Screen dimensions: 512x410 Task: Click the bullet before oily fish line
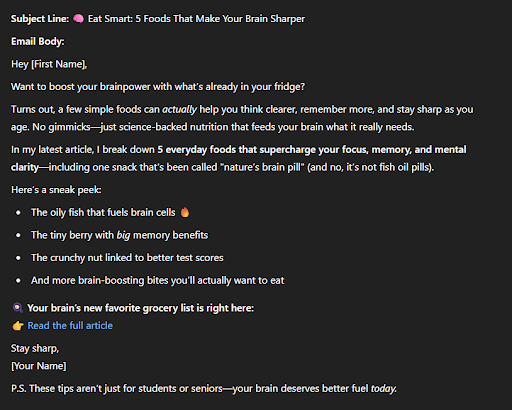[x=18, y=213]
